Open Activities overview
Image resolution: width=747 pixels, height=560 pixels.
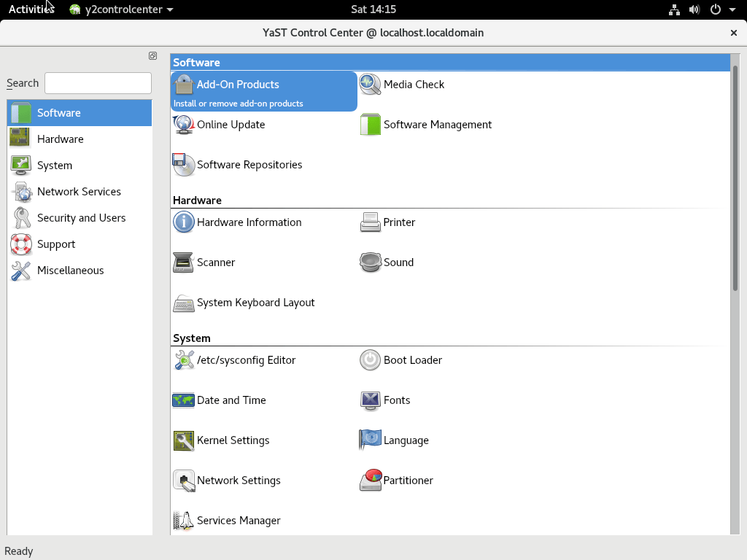tap(31, 9)
